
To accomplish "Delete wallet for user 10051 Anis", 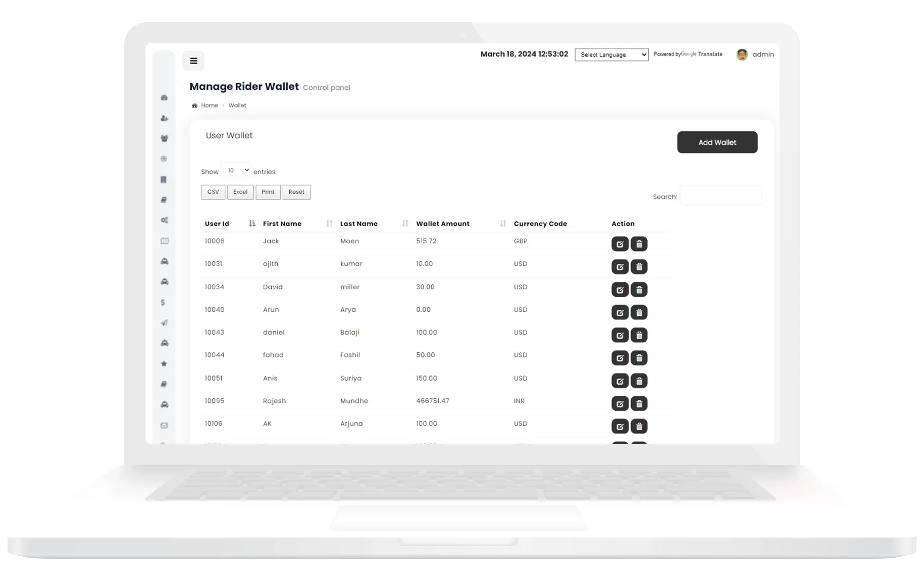I will point(639,381).
